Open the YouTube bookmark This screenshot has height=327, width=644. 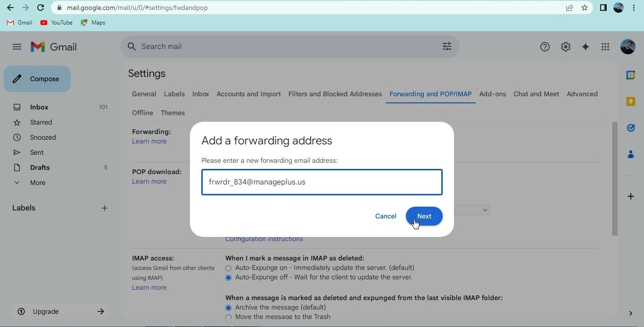[56, 23]
